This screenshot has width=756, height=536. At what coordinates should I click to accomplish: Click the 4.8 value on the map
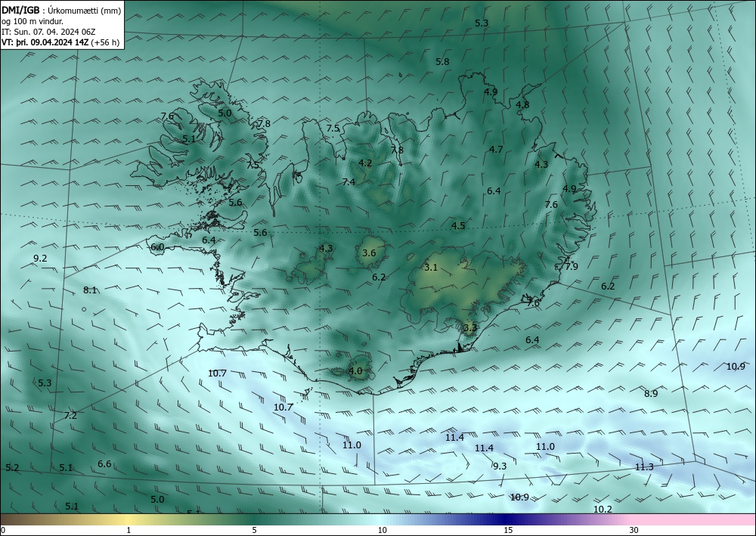click(x=522, y=104)
